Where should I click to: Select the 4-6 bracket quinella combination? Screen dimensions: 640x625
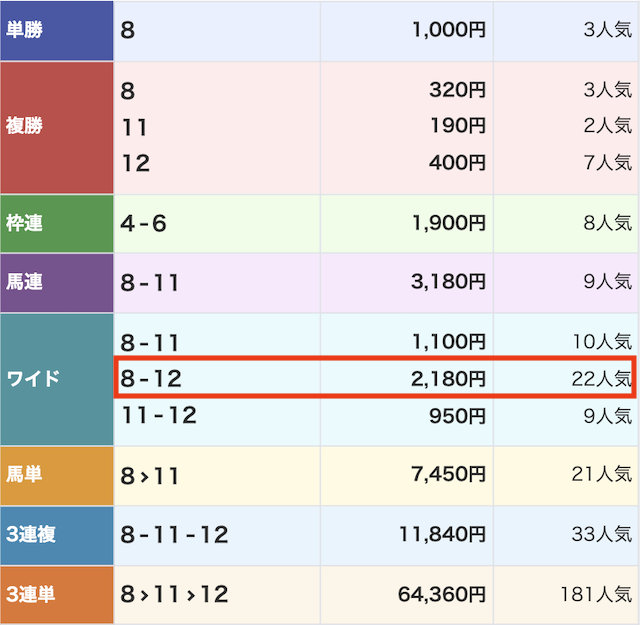pos(144,223)
